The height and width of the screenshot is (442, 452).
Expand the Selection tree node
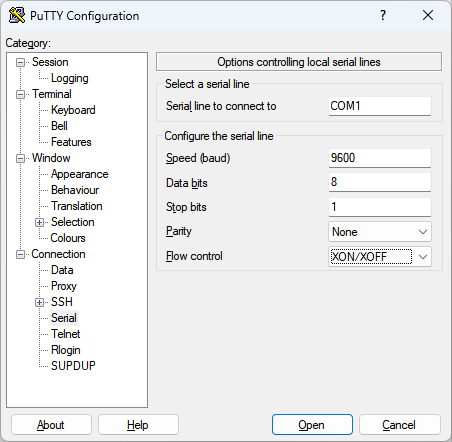pyautogui.click(x=39, y=222)
